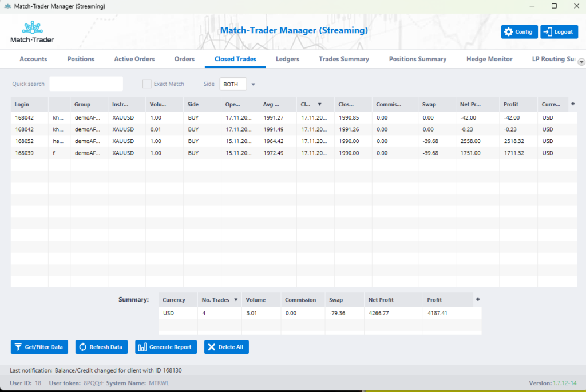Viewport: 586px width, 392px height.
Task: Toggle sort arrow on Close time column
Action: 319,104
